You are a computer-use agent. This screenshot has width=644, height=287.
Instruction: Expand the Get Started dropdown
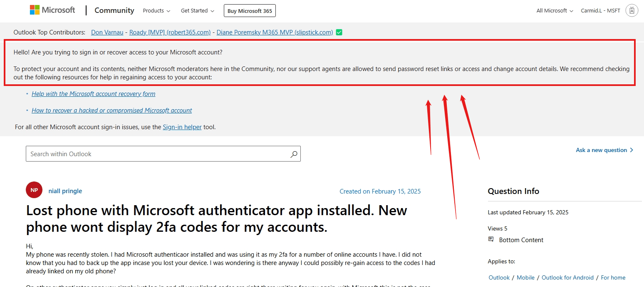click(198, 11)
